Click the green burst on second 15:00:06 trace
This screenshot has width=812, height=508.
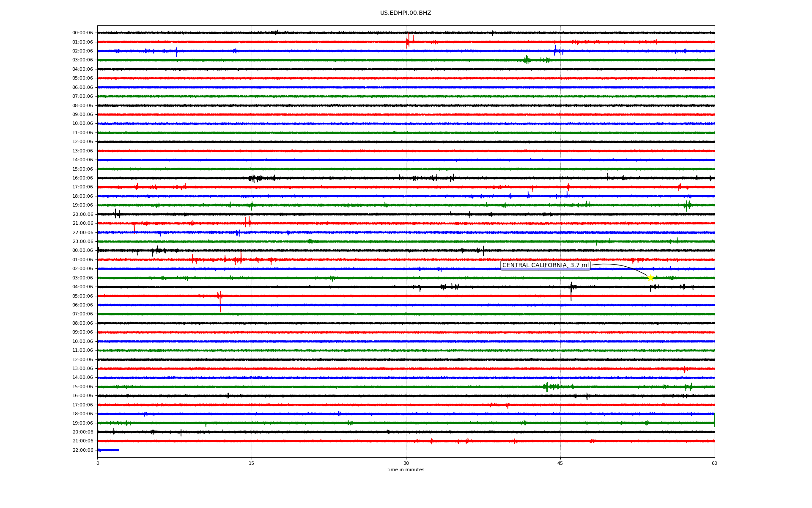coord(548,387)
